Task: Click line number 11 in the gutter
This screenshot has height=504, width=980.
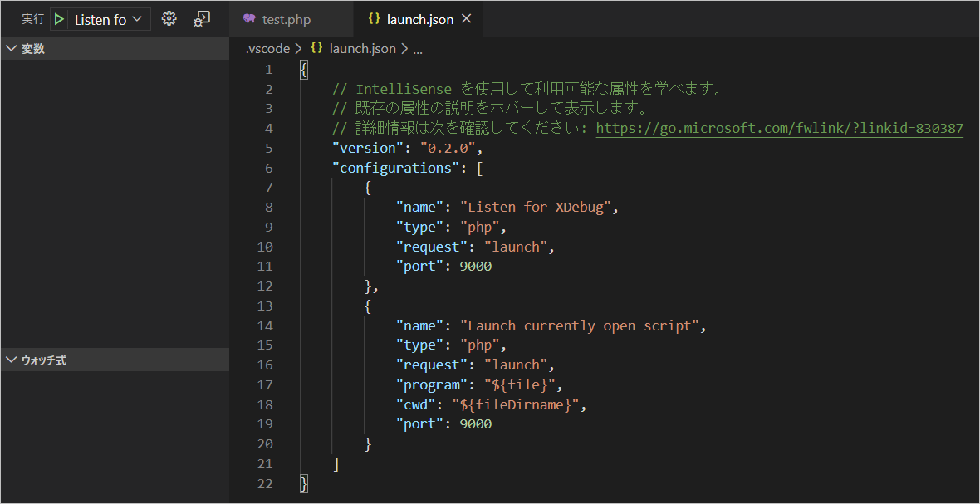Action: (264, 266)
